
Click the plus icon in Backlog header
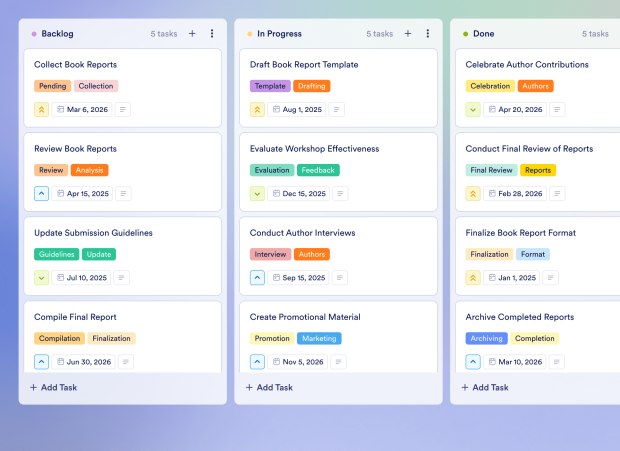click(192, 33)
